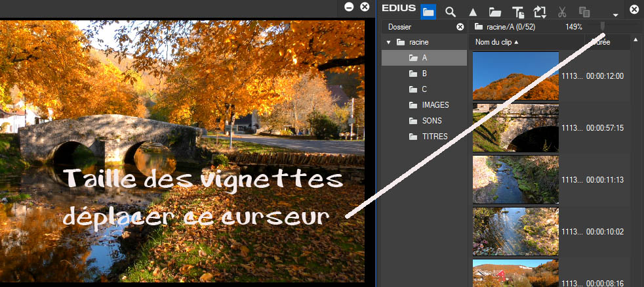Image resolution: width=644 pixels, height=287 pixels.
Task: Click the copy icon
Action: pos(584,12)
